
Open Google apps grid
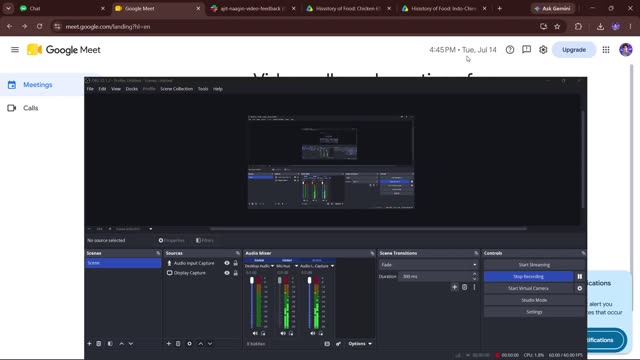(606, 50)
